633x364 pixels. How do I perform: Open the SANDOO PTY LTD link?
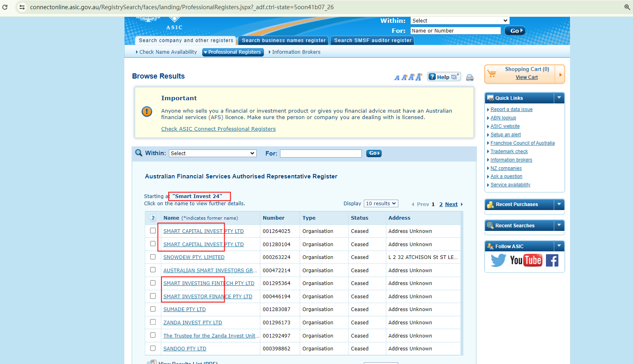(185, 349)
